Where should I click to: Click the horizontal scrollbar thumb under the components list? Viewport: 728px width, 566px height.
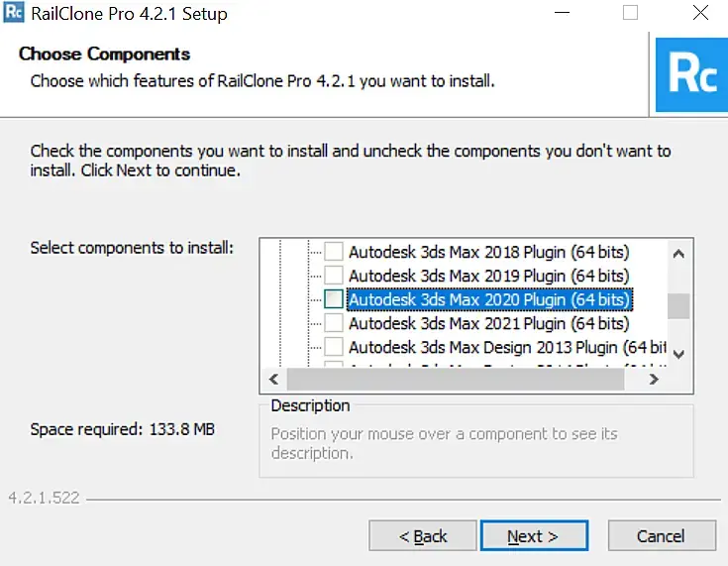click(x=456, y=380)
